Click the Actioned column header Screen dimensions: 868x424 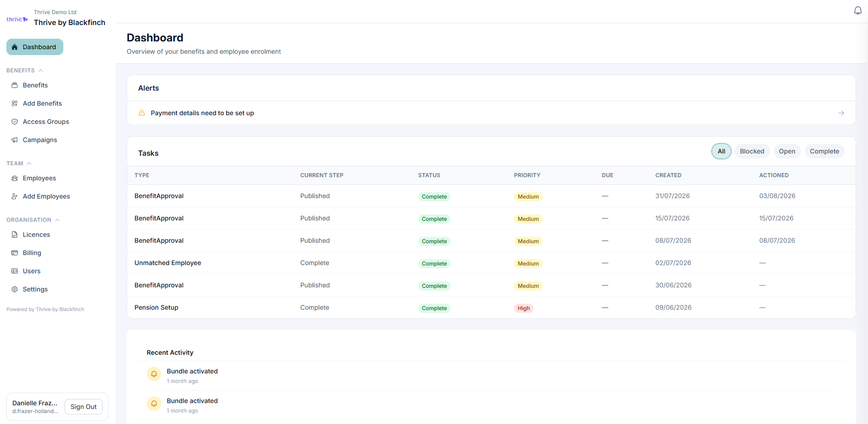click(x=774, y=175)
